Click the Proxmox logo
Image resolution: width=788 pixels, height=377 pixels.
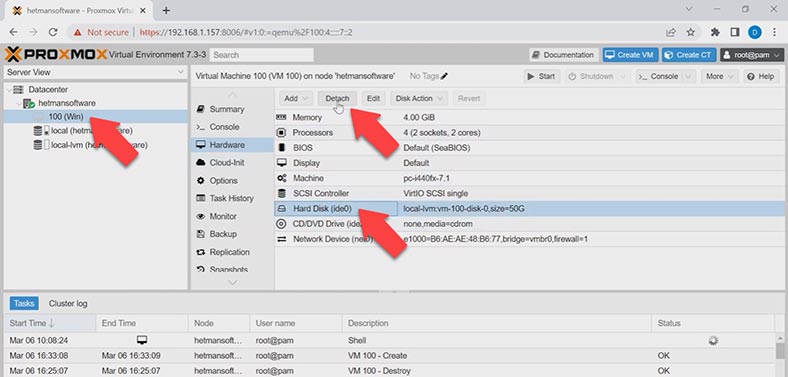[x=56, y=54]
